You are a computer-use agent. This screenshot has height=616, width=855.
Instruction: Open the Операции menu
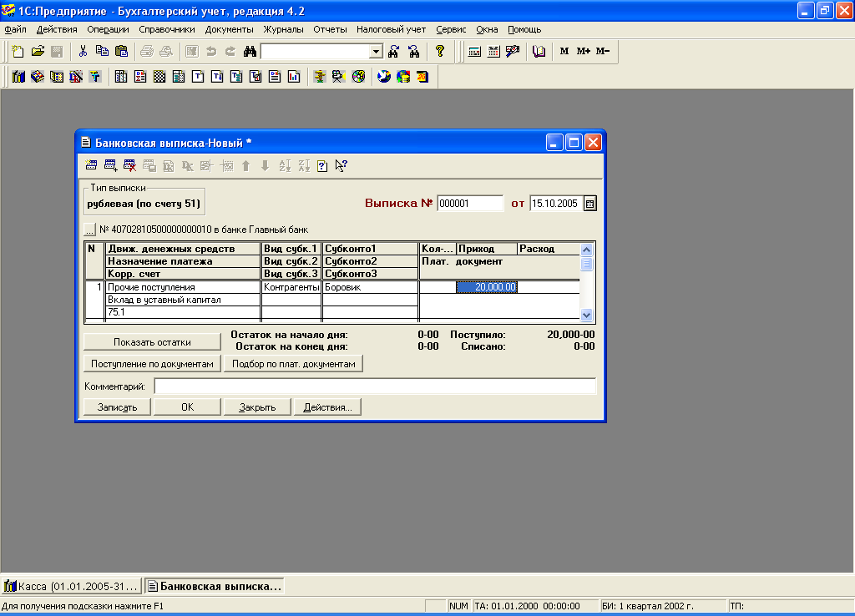[x=108, y=29]
